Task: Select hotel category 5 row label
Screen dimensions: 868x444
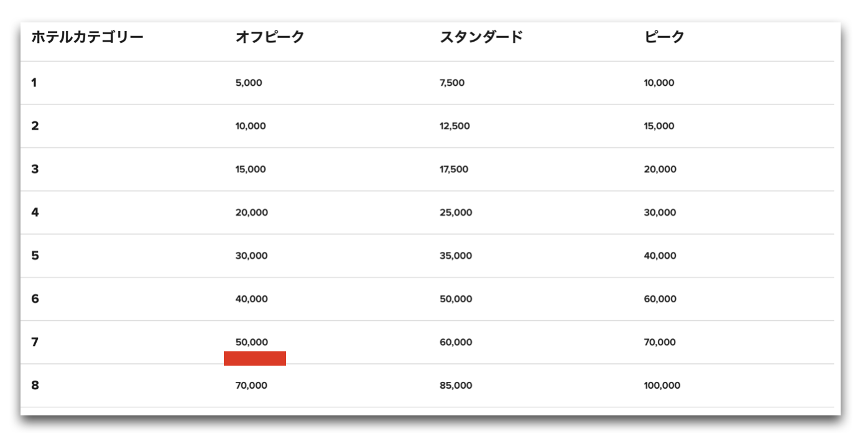Action: (x=35, y=256)
